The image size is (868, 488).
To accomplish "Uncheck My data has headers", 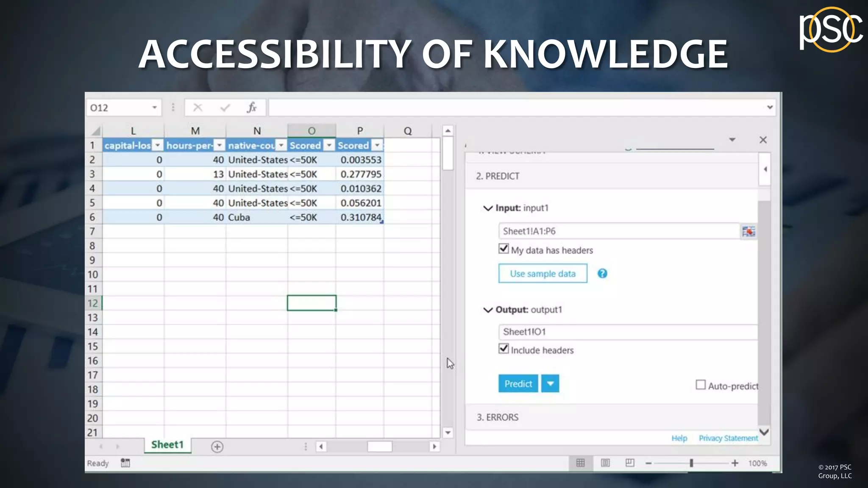I will (504, 249).
